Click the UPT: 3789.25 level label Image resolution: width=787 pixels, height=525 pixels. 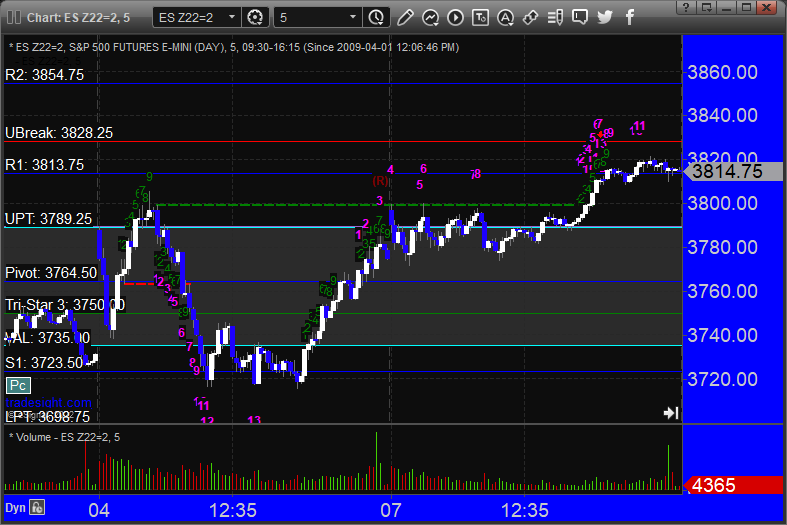48,219
